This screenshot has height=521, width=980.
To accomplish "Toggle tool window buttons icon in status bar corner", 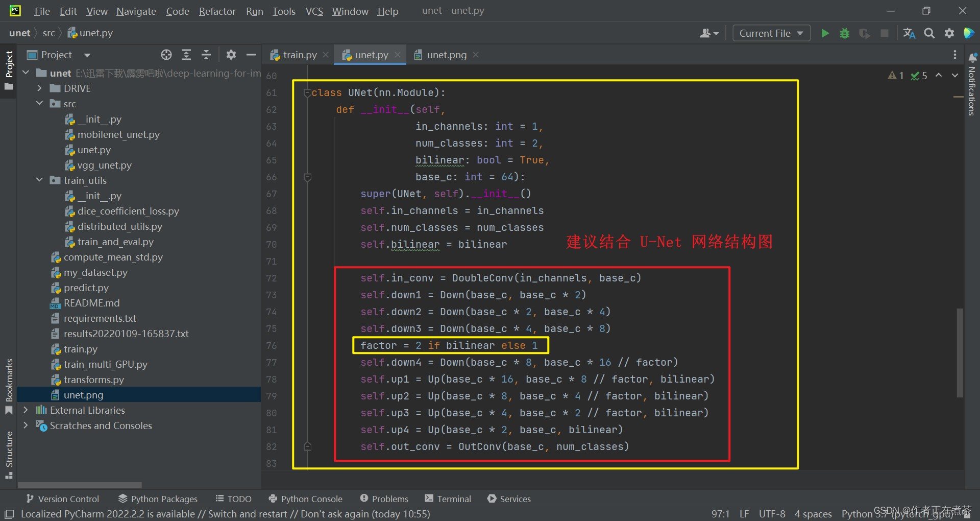I will tap(9, 514).
